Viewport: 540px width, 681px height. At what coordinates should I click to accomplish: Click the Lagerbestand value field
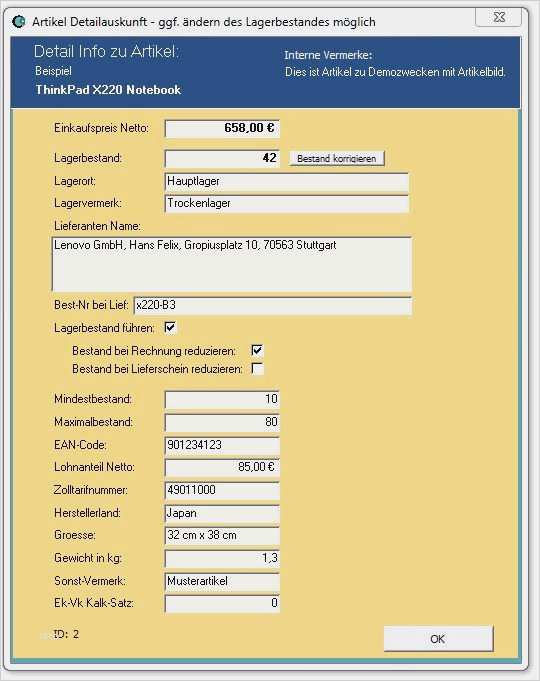[x=222, y=159]
